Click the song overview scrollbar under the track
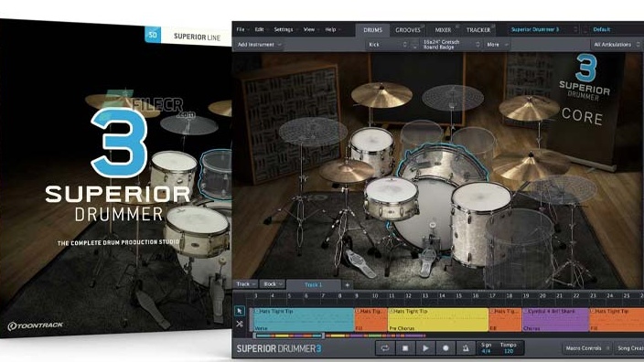This screenshot has width=644, height=362. [x=289, y=335]
